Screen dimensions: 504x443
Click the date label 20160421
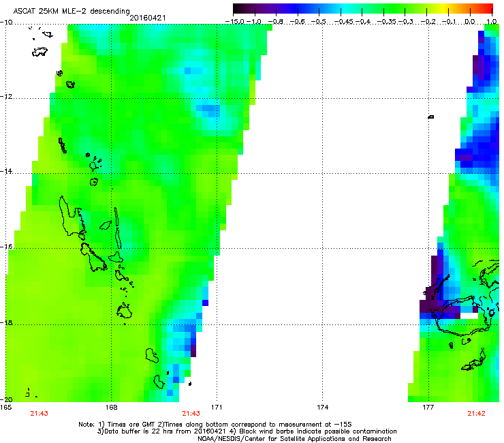click(x=148, y=18)
